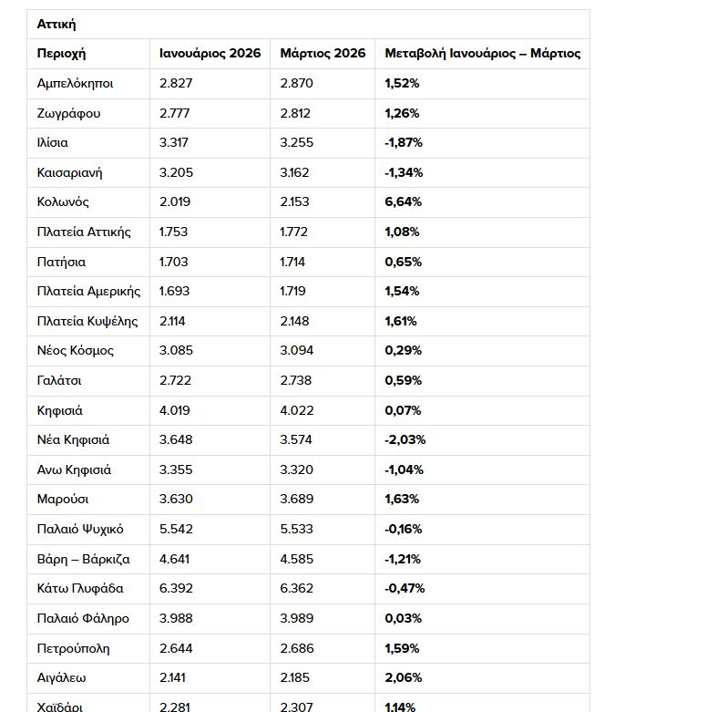The height and width of the screenshot is (712, 728).
Task: Click the Κηφισιά change value 0,07%
Action: click(403, 410)
